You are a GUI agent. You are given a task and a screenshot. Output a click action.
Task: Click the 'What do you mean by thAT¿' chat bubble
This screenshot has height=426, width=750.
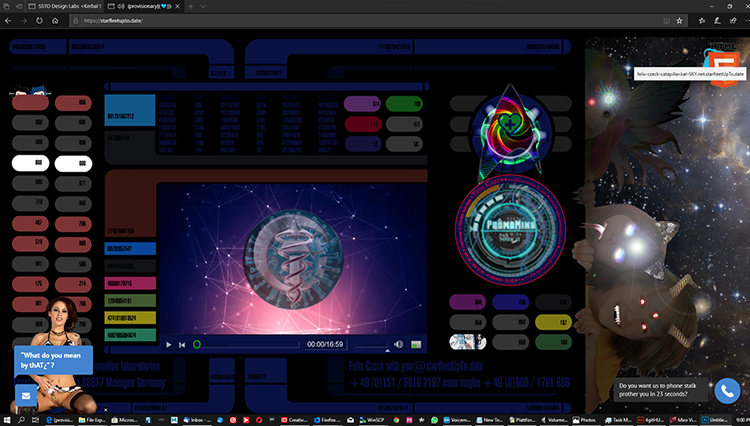(53, 360)
